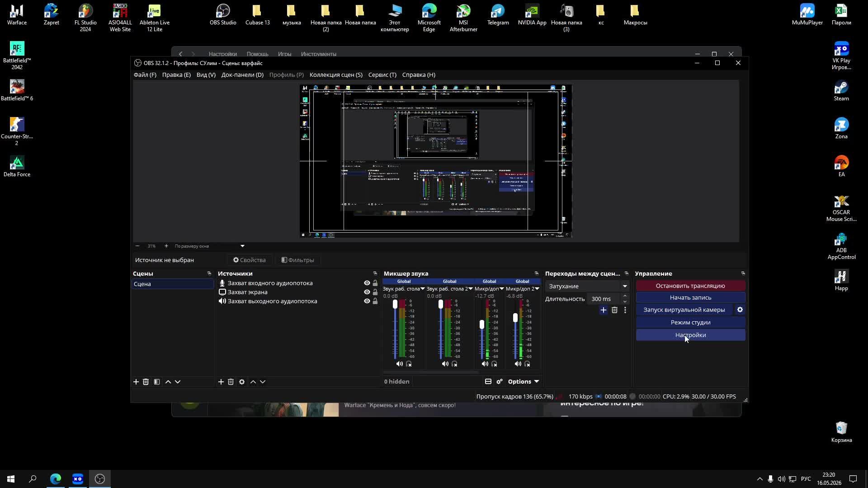This screenshot has height=488, width=868.
Task: Open the Затухание transition dropdown
Action: (x=587, y=286)
